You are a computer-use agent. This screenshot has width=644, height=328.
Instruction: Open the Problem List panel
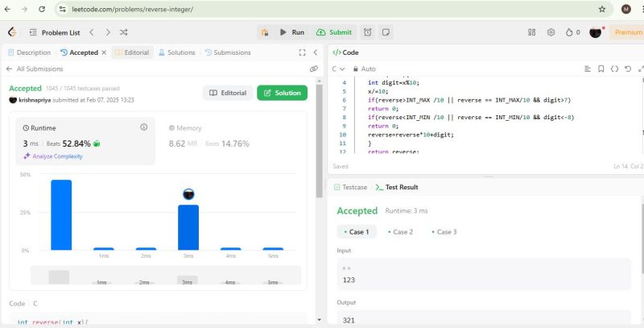point(55,32)
